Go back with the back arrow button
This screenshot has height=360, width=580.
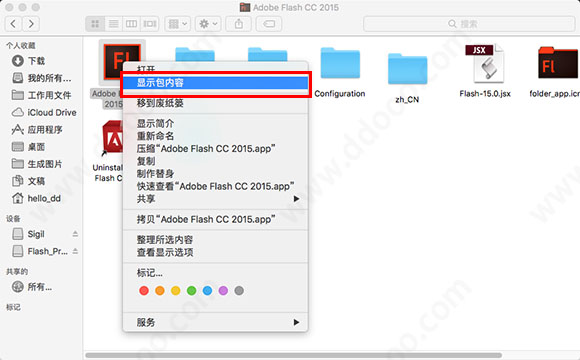(13, 24)
